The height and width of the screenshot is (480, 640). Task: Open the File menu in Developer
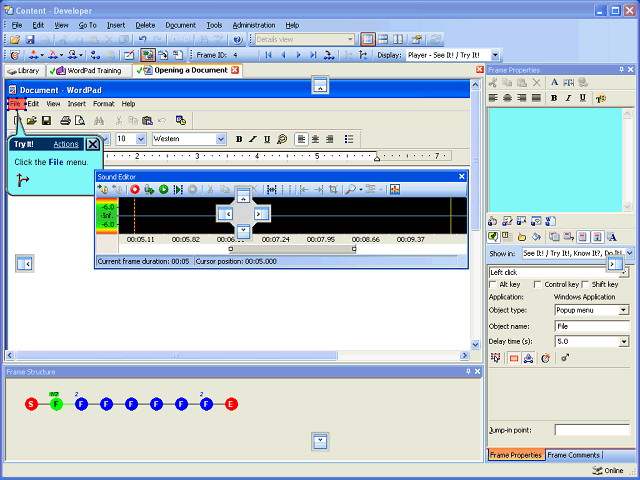click(x=17, y=25)
